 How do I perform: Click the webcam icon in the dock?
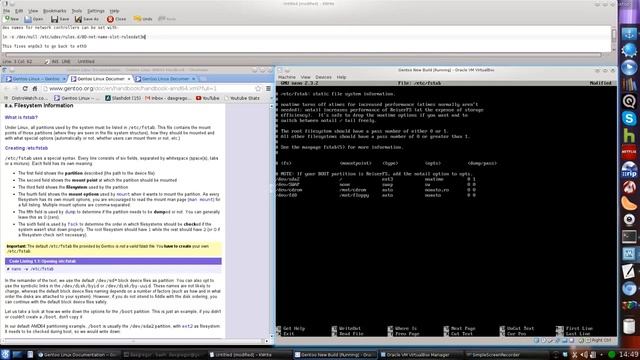(629, 220)
